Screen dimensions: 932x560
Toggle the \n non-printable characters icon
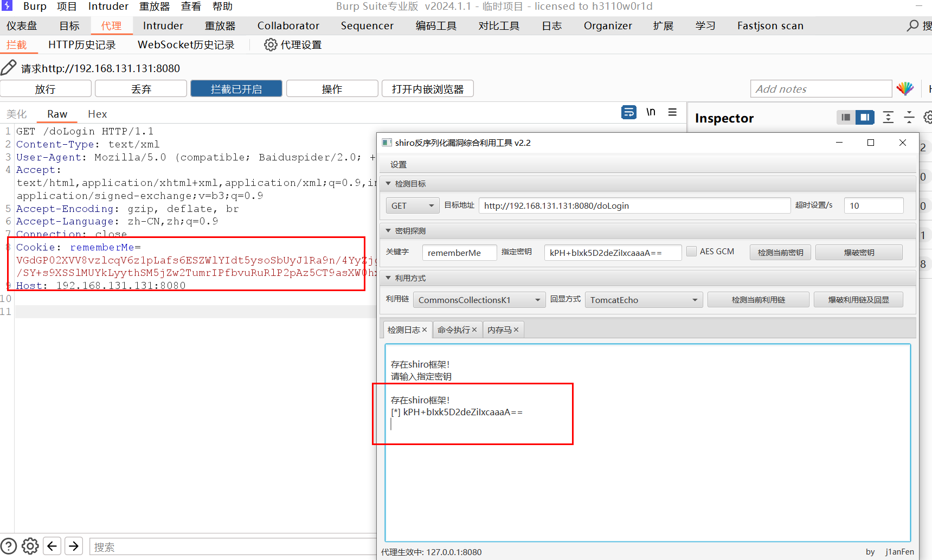[651, 112]
